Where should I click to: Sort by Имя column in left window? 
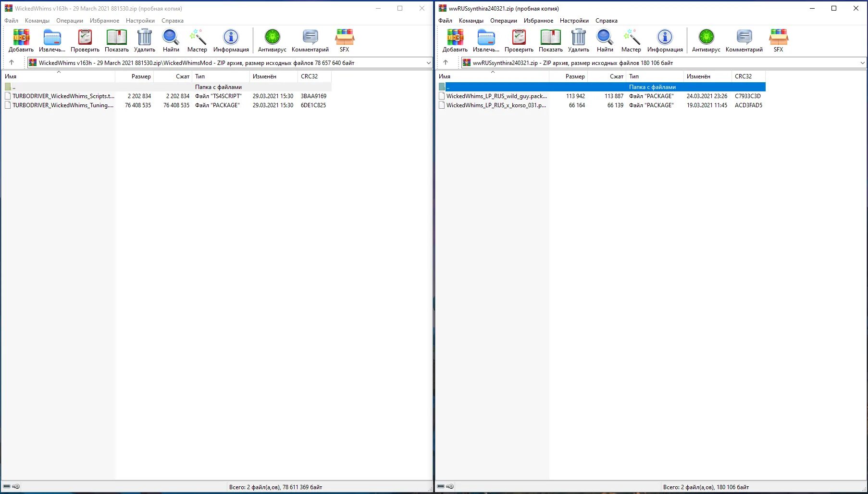point(59,76)
